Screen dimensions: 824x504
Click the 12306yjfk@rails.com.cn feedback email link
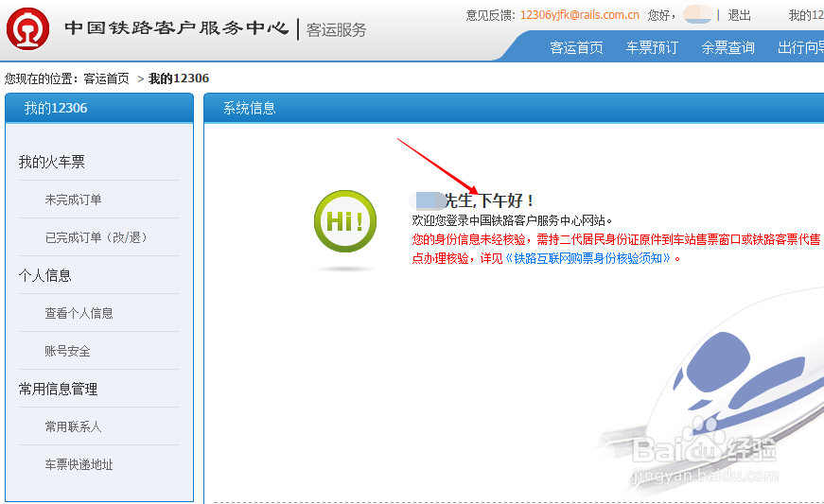[580, 15]
